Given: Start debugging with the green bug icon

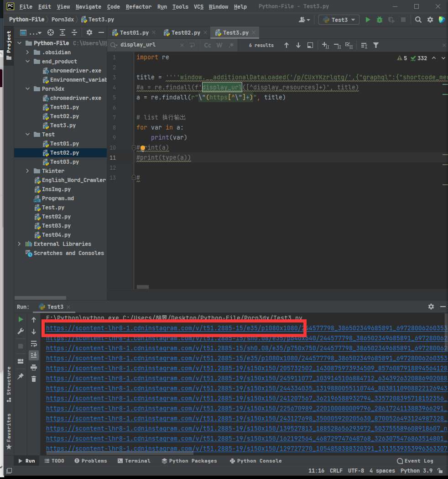Looking at the screenshot, I should (x=380, y=20).
